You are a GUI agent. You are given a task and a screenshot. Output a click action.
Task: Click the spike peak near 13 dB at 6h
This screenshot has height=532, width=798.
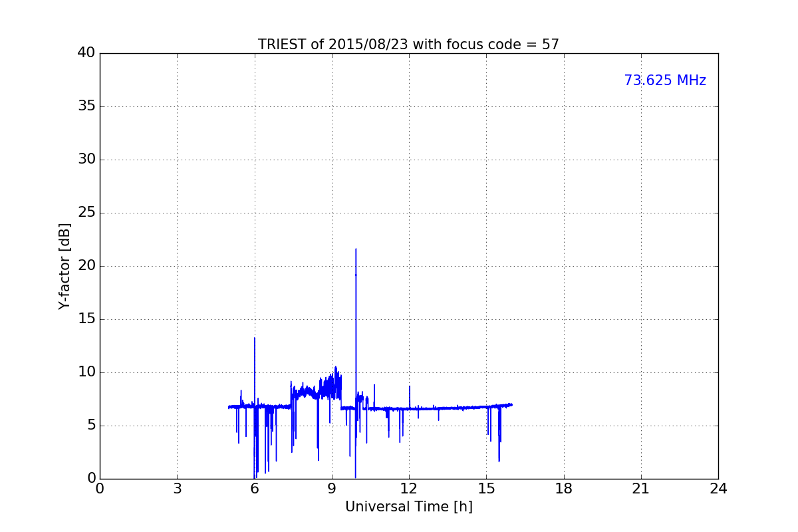coord(255,338)
